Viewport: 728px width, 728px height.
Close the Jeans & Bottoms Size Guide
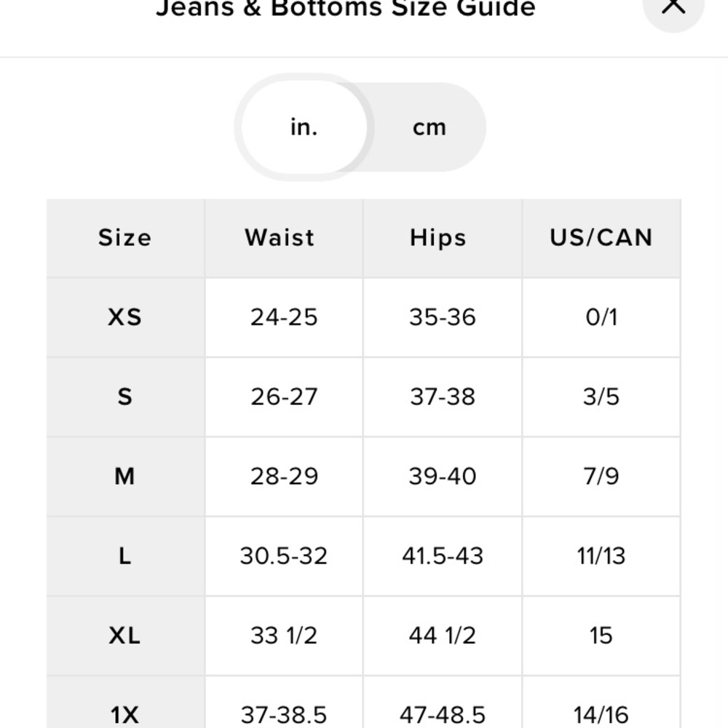tap(673, 7)
